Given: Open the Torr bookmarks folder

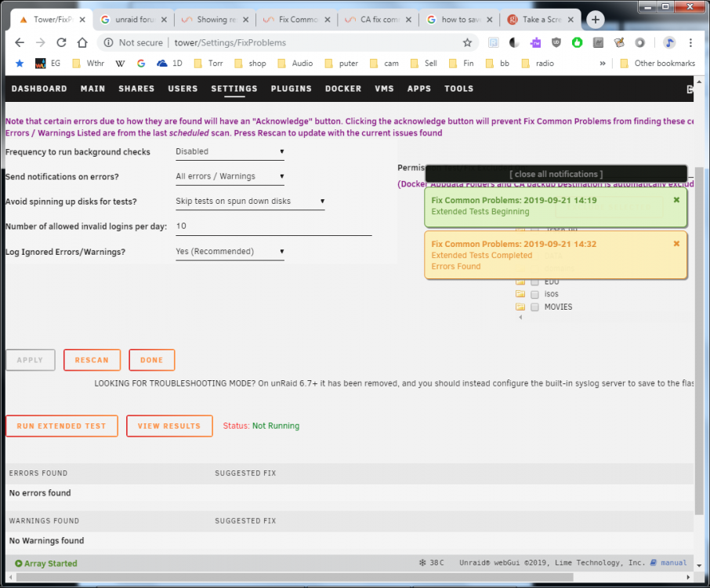Looking at the screenshot, I should click(208, 64).
